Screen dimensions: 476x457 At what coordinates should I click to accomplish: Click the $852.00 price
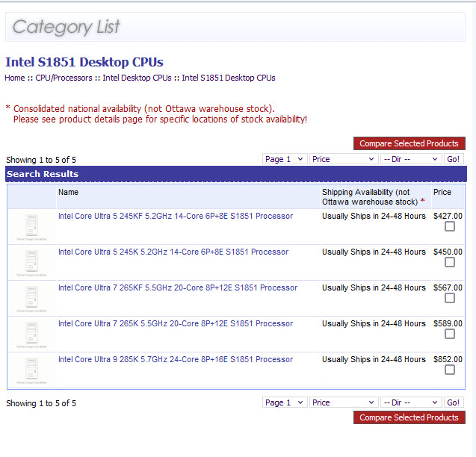point(448,359)
